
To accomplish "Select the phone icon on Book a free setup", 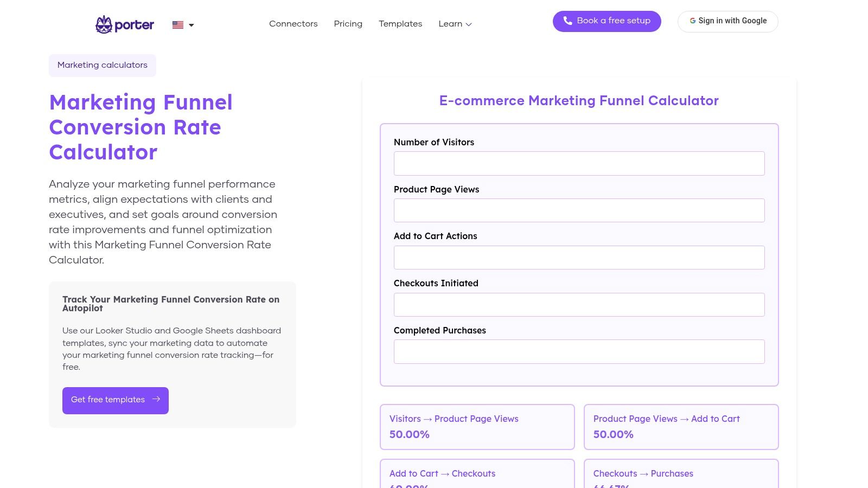I will pyautogui.click(x=568, y=21).
